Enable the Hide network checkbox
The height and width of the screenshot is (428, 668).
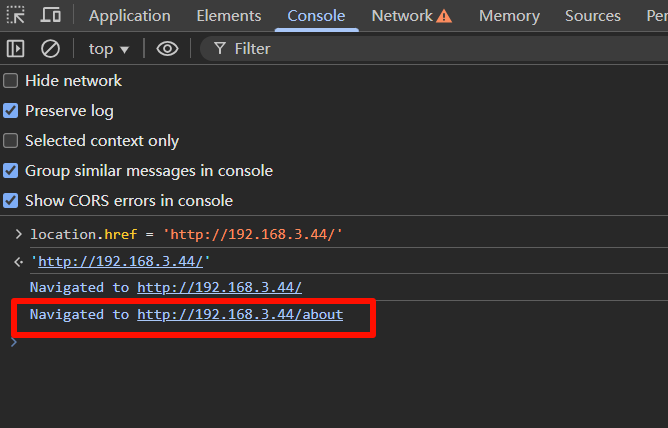[x=11, y=81]
